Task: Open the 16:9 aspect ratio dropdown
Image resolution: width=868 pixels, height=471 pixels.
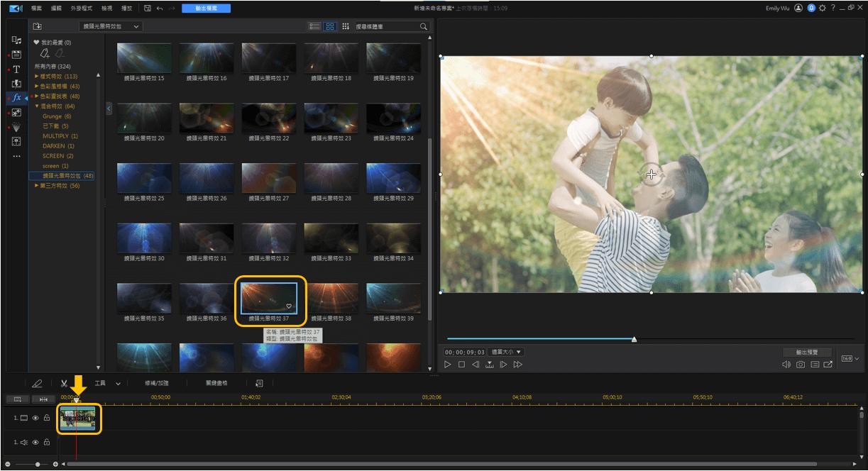Action: [x=850, y=359]
